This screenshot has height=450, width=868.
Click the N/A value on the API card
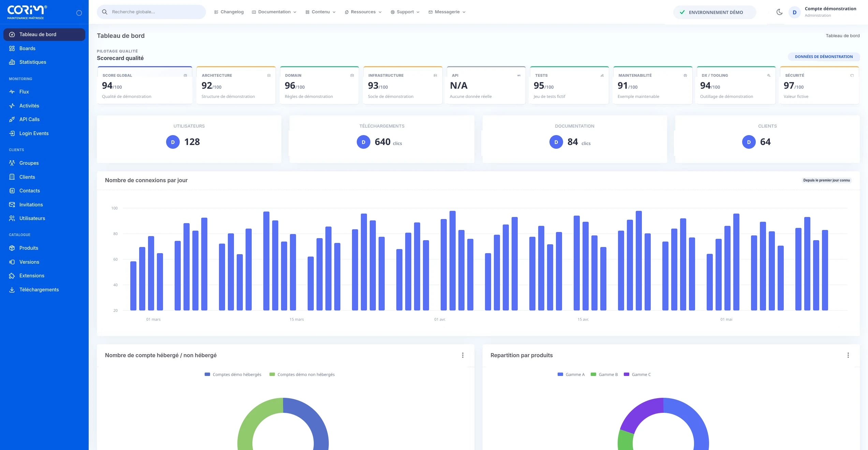point(459,85)
